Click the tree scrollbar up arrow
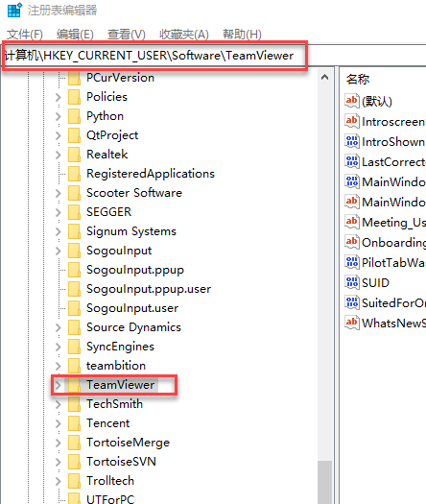Viewport: 426px width, 504px height. (x=325, y=77)
